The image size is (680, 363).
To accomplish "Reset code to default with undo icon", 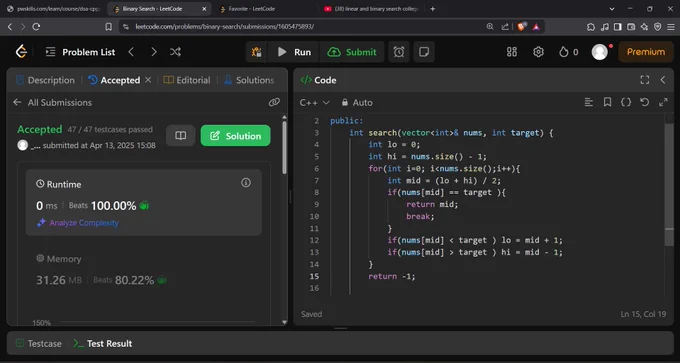I will point(644,102).
